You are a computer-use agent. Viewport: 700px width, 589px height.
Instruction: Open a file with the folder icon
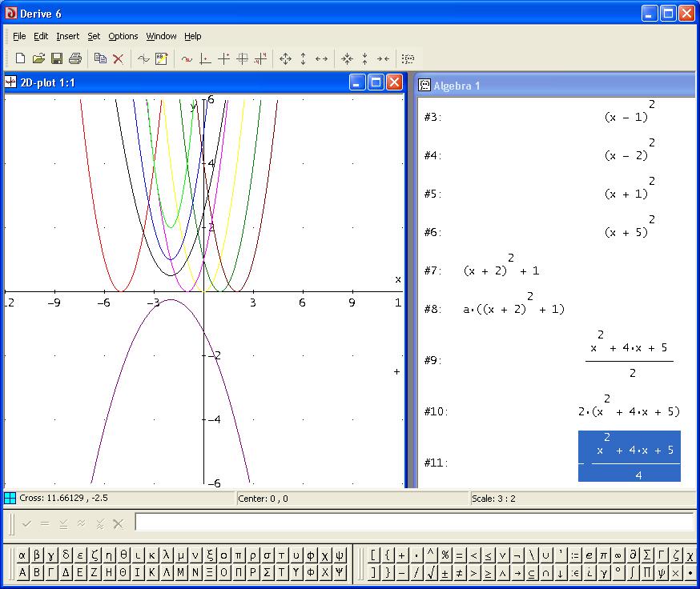tap(38, 58)
